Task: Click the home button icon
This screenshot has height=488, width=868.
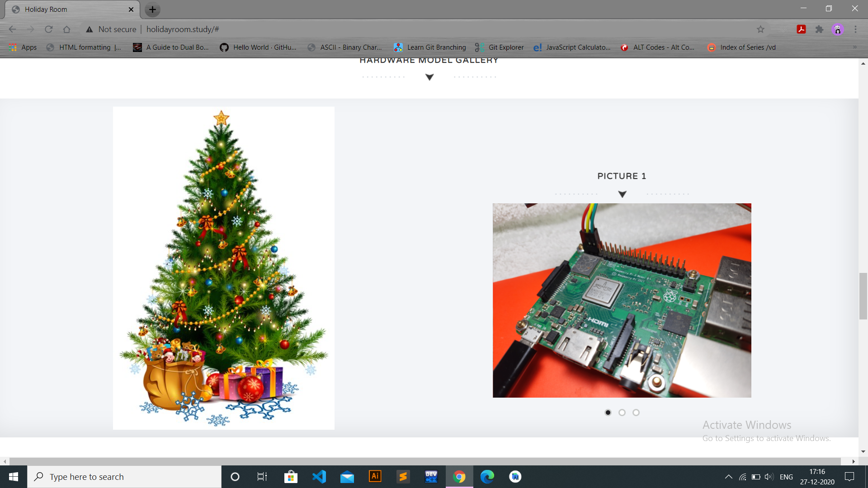Action: pos(66,29)
